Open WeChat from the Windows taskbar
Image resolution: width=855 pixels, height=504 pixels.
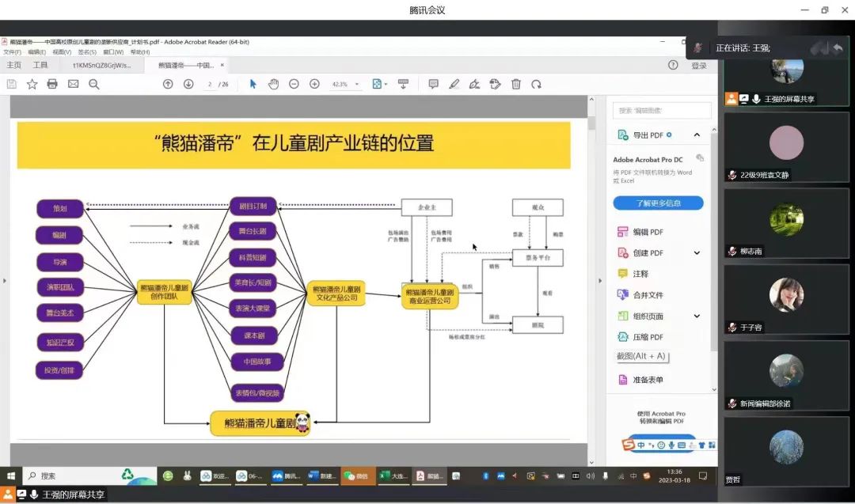coord(358,476)
